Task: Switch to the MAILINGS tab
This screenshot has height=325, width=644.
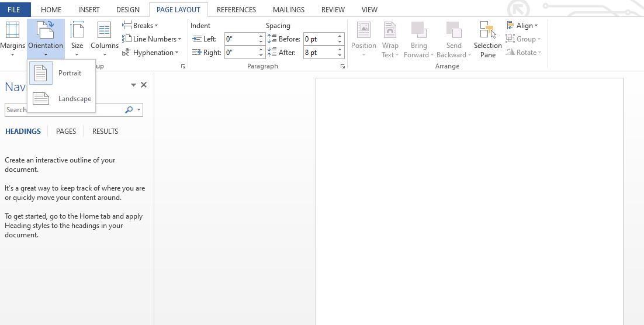Action: coord(289,9)
